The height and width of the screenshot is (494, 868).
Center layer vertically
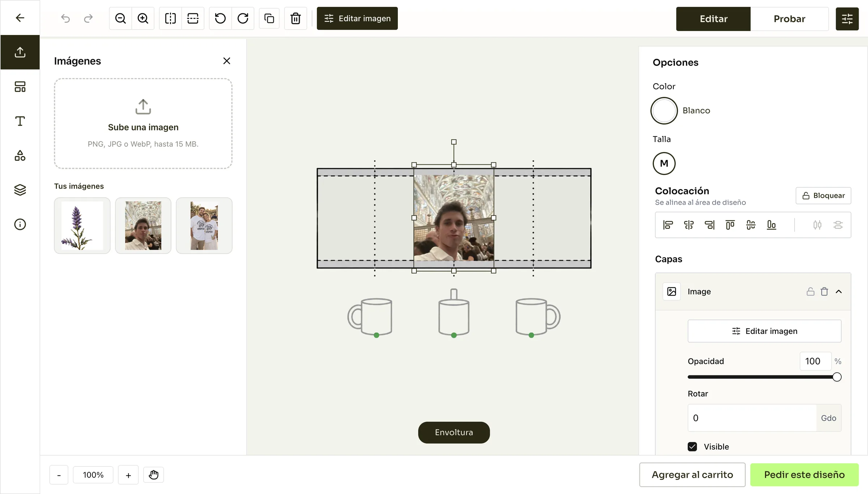pyautogui.click(x=751, y=225)
